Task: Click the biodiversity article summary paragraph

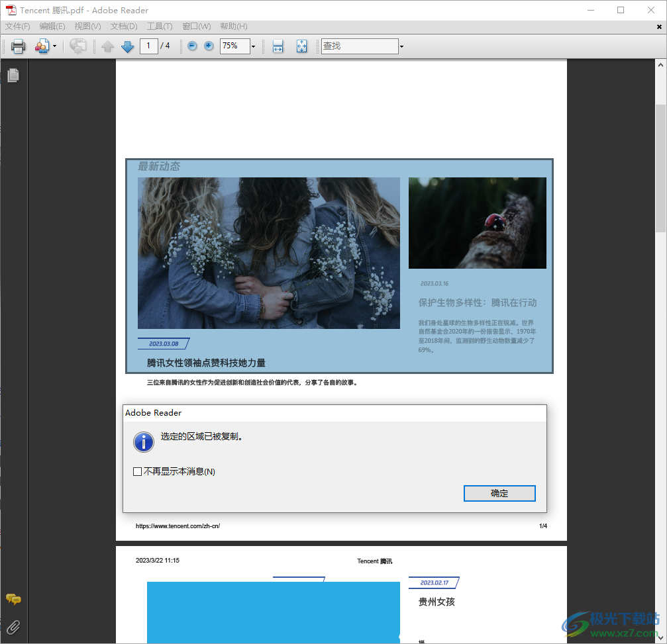Action: (477, 336)
